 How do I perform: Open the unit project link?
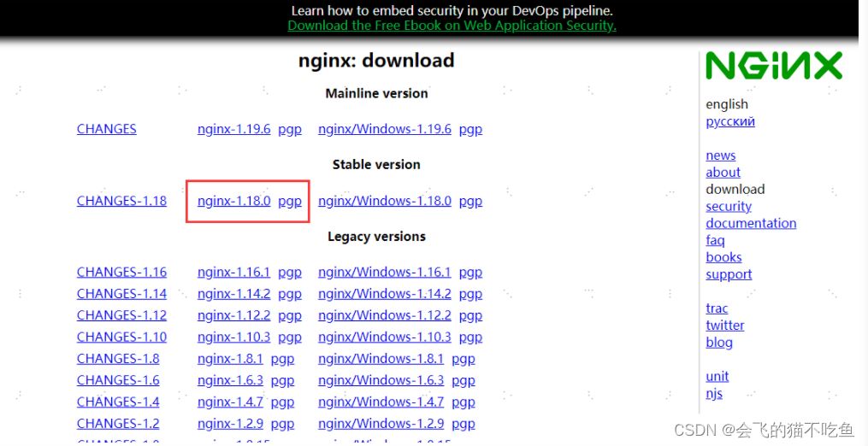coord(717,376)
